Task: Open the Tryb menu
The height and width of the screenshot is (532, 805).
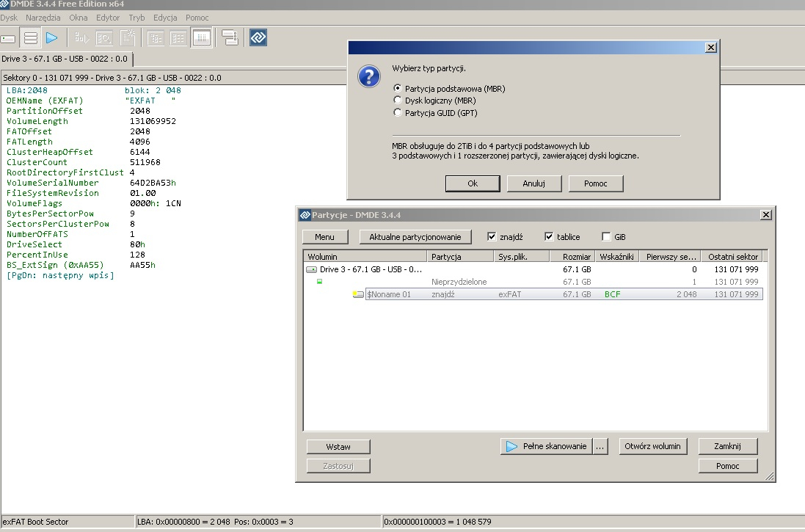Action: pos(136,18)
